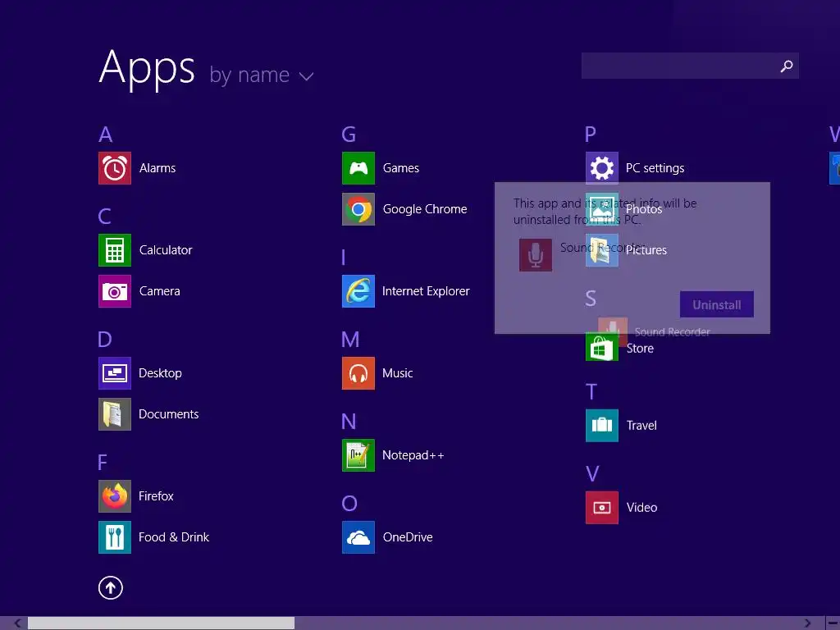The width and height of the screenshot is (840, 630).
Task: Click the 'Store' label
Action: (x=640, y=348)
